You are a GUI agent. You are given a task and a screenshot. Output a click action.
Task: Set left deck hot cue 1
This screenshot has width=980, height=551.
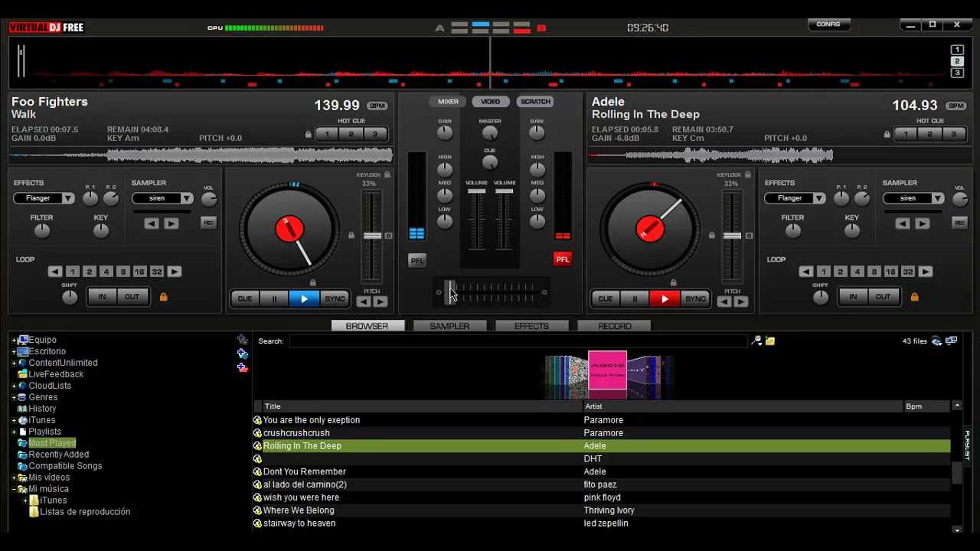pyautogui.click(x=327, y=134)
